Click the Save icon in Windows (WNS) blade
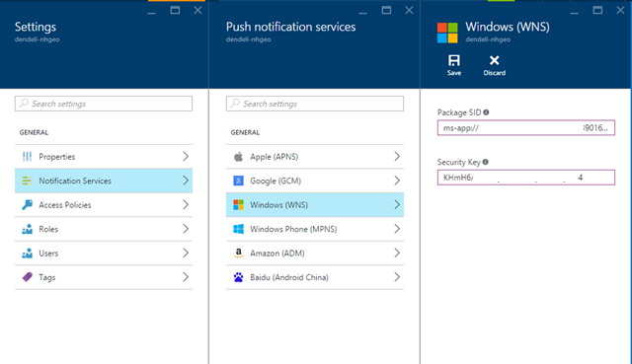The height and width of the screenshot is (364, 632). coord(454,60)
